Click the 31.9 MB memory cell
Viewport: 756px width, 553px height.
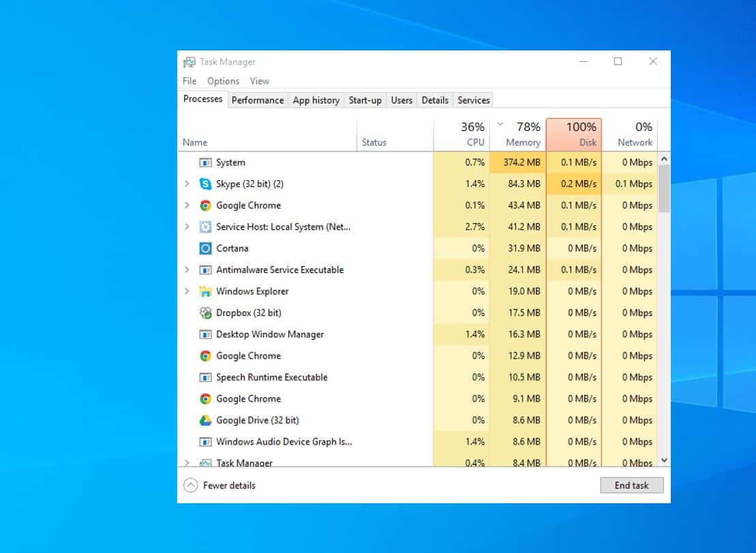(518, 248)
